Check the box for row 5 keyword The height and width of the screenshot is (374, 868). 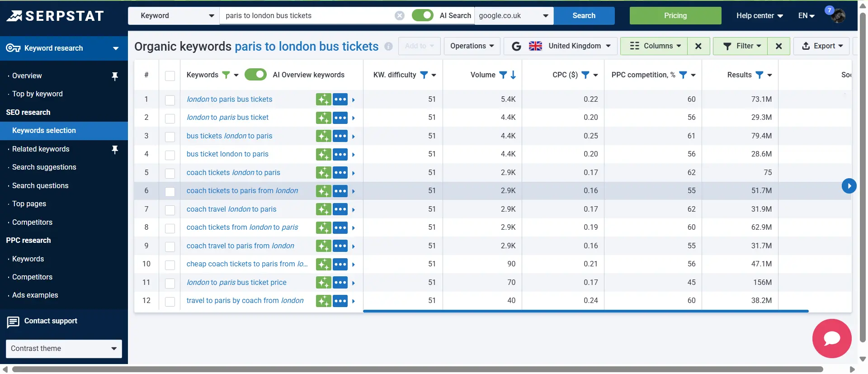(170, 173)
